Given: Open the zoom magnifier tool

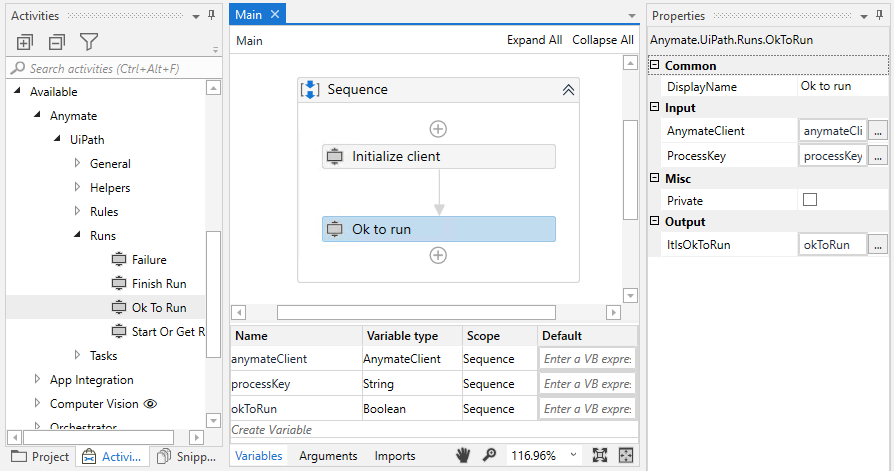Looking at the screenshot, I should [489, 455].
